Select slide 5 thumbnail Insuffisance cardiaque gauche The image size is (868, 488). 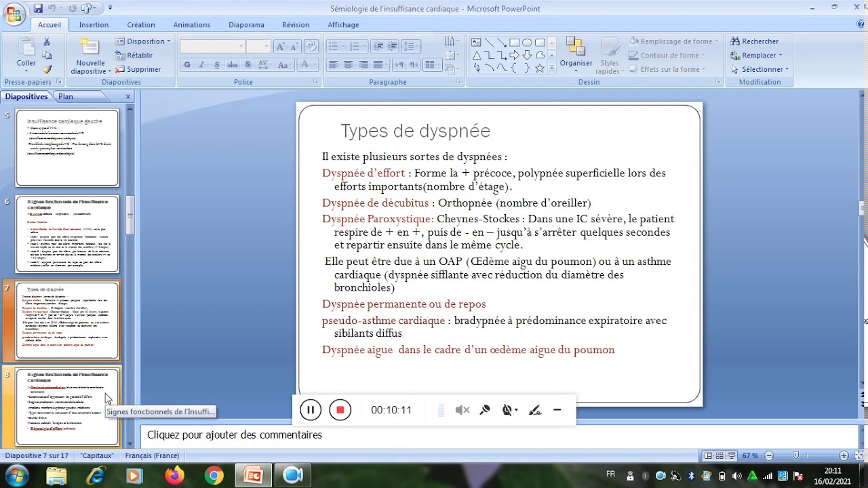click(x=67, y=147)
